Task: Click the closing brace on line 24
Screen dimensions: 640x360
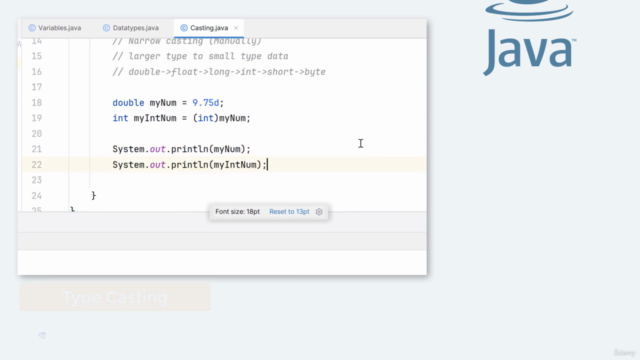Action: [x=93, y=196]
